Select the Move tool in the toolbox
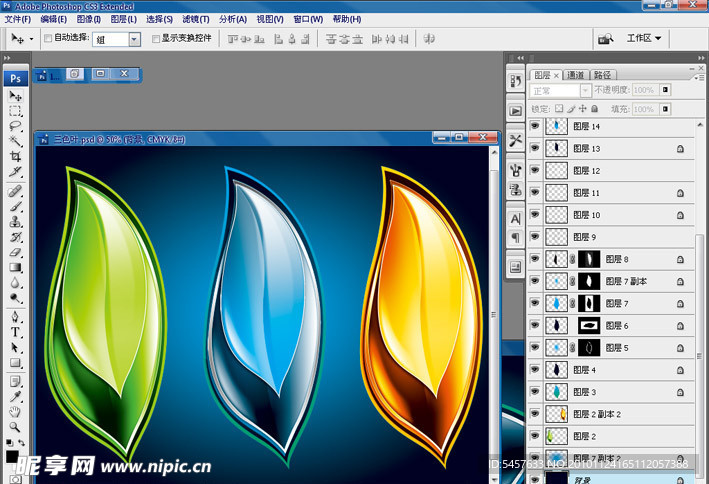The image size is (709, 484). (x=15, y=96)
